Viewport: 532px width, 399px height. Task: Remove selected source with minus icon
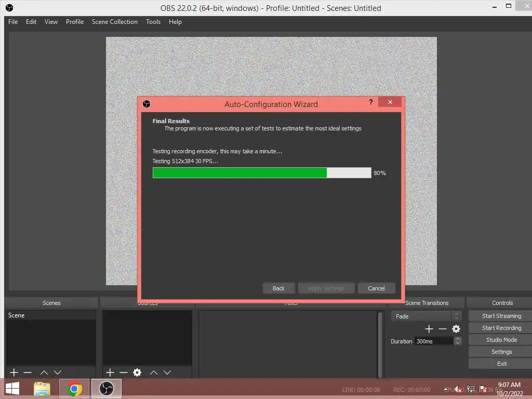click(x=124, y=373)
